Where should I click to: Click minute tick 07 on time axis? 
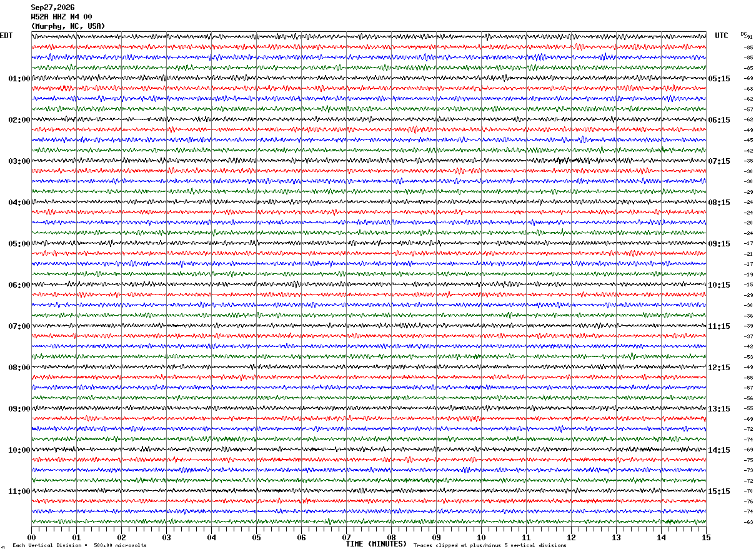coord(346,537)
